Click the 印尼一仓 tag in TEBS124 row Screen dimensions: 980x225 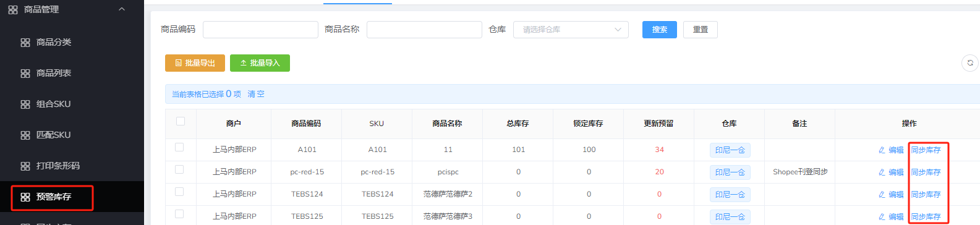(730, 195)
